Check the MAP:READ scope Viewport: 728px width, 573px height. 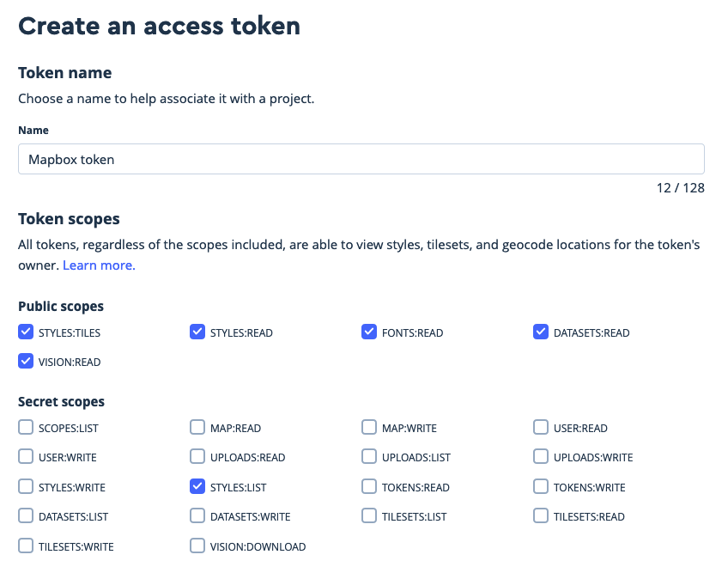(x=197, y=427)
